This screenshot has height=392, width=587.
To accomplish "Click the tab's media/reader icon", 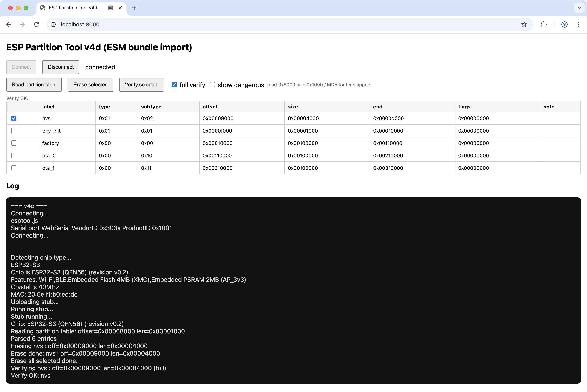I will click(111, 8).
